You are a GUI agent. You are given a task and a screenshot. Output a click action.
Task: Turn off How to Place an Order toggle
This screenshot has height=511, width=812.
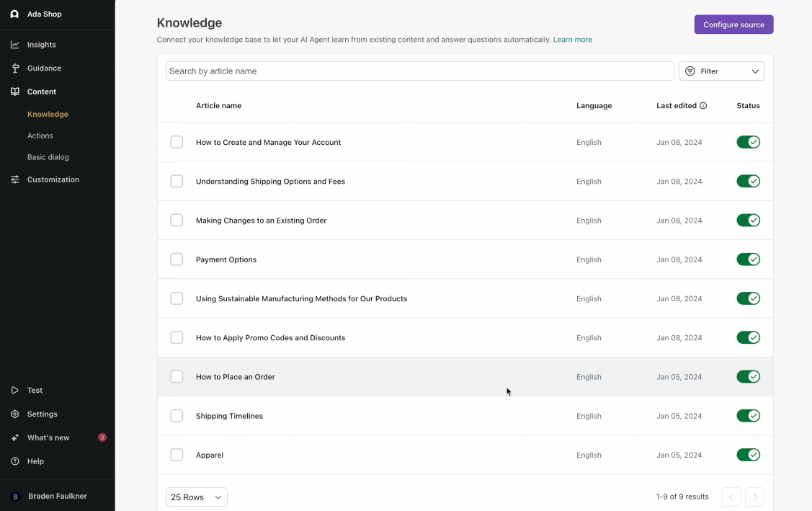(748, 377)
